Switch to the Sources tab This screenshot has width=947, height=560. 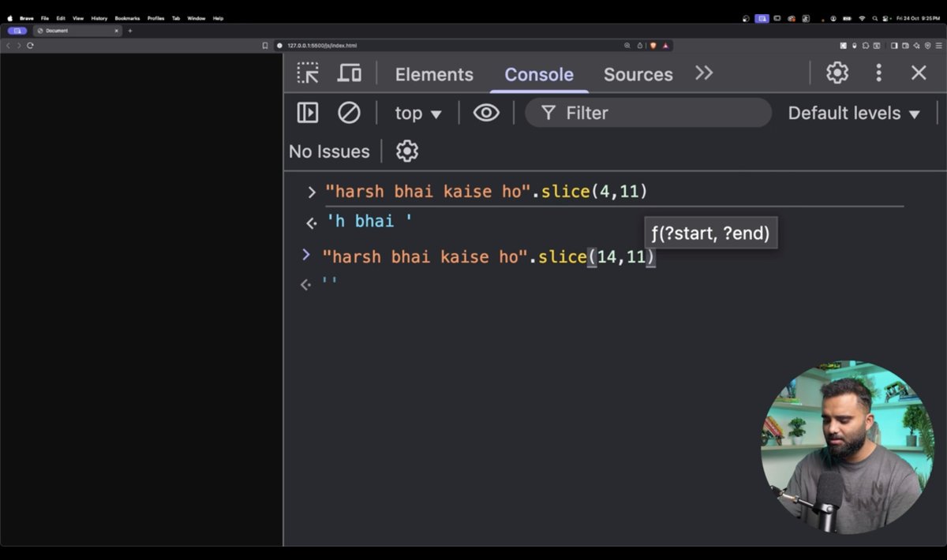coord(638,74)
